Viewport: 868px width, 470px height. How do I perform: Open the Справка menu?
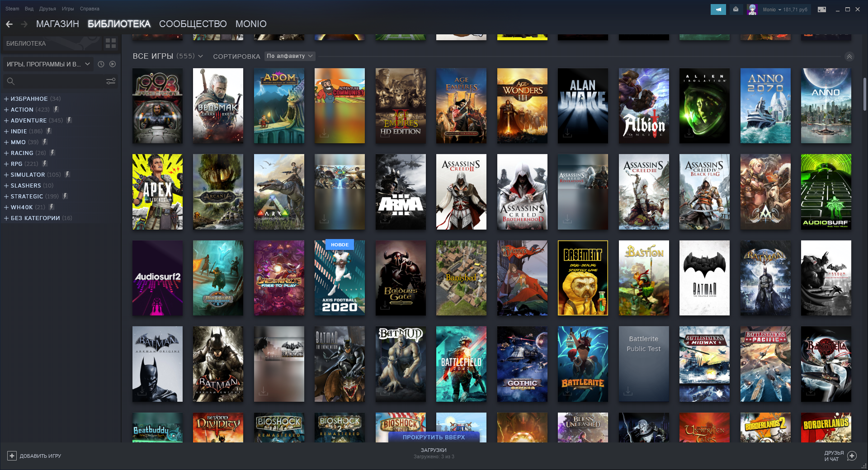[x=90, y=9]
